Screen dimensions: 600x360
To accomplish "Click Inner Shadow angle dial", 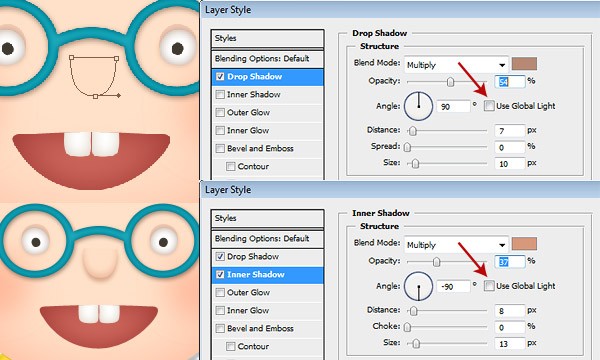I will click(418, 286).
